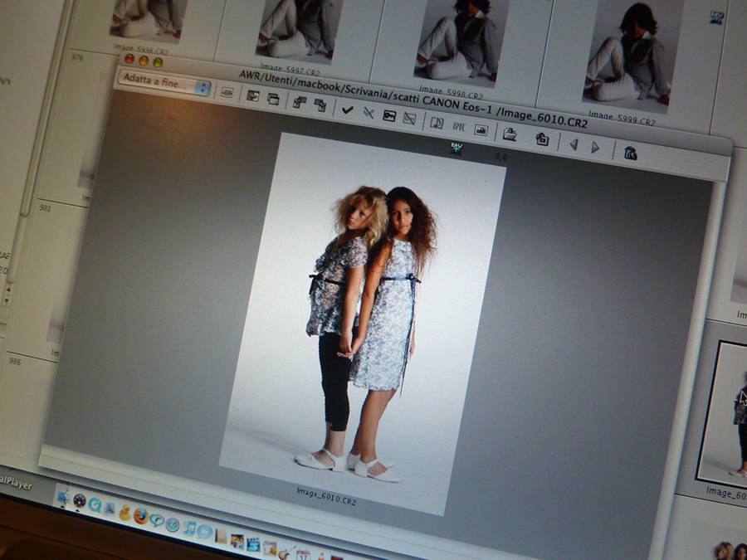Click the checkmark icon to tag image
The width and height of the screenshot is (747, 560).
(x=347, y=110)
